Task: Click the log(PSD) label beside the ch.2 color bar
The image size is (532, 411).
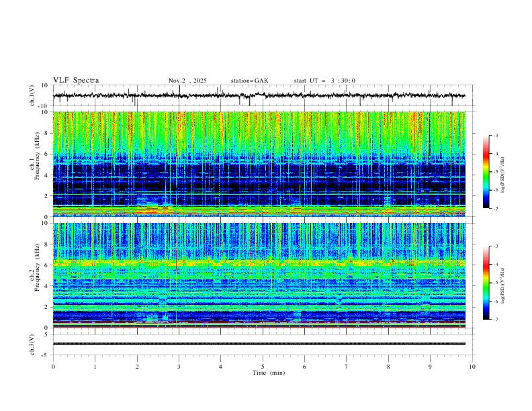Action: [x=502, y=286]
